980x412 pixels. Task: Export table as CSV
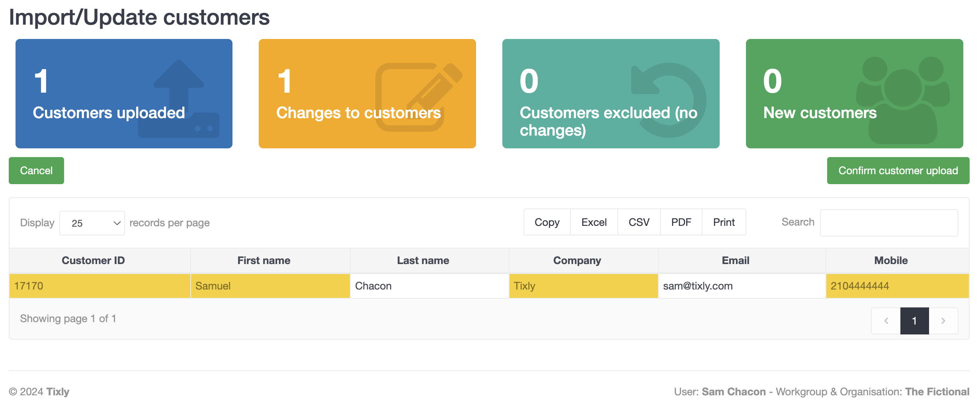[x=639, y=222]
